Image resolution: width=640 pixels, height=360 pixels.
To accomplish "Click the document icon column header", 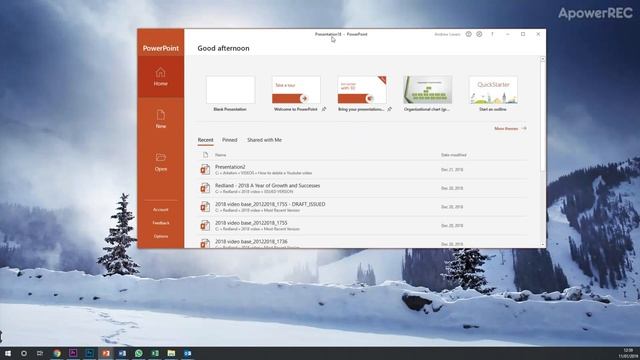I will point(205,155).
